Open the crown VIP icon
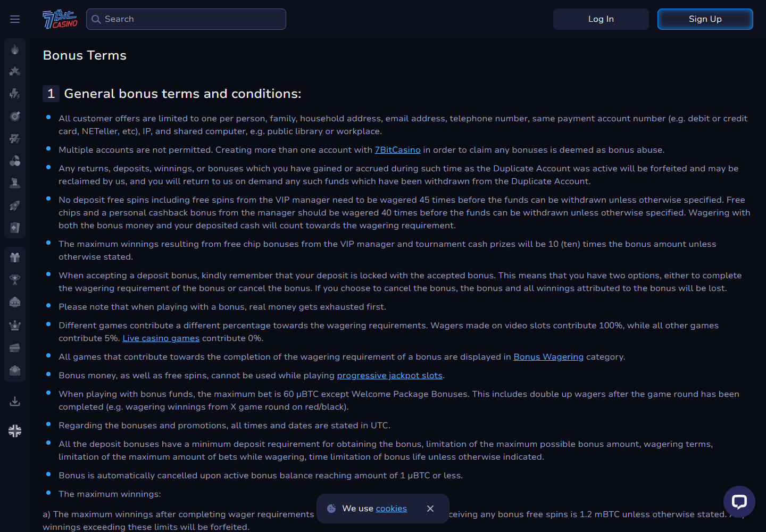The width and height of the screenshot is (766, 532). click(15, 325)
